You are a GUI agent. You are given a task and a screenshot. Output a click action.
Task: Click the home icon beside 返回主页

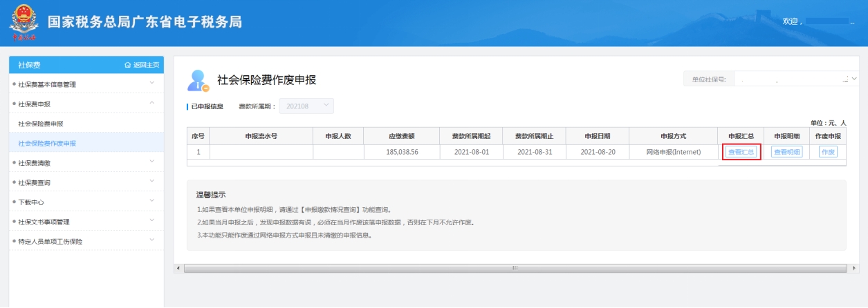click(127, 65)
